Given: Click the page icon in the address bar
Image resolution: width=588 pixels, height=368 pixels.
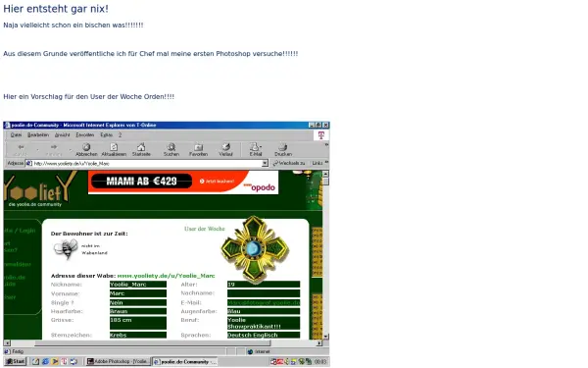Looking at the screenshot, I should pyautogui.click(x=28, y=163).
